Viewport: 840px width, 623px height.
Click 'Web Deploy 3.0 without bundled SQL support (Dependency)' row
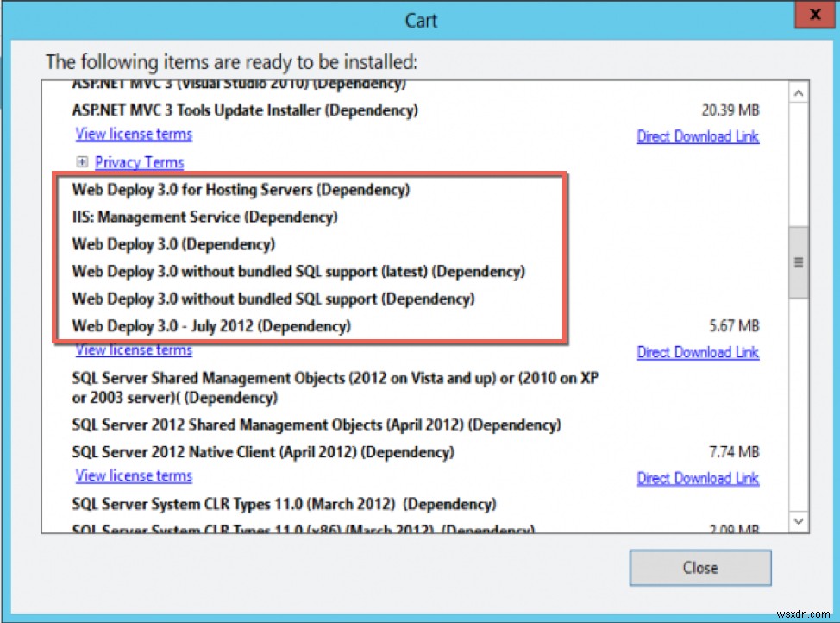273,299
